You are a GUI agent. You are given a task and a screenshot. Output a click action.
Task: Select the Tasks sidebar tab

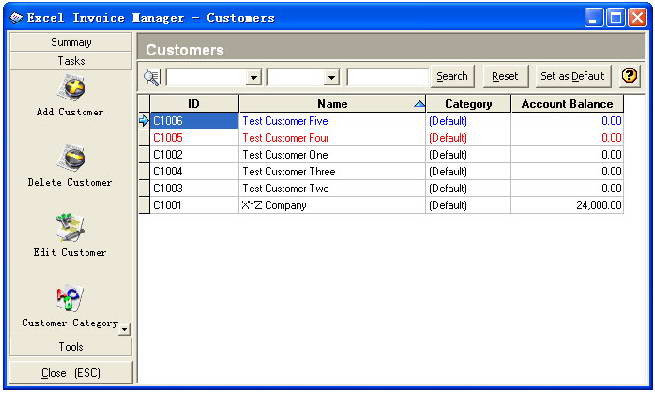click(71, 61)
